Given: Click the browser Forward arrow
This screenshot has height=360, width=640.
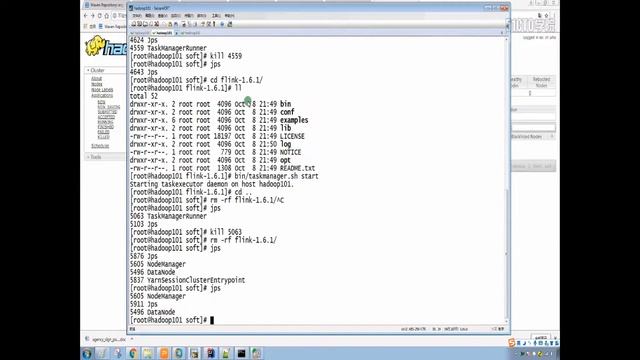Looking at the screenshot, I should [93, 16].
